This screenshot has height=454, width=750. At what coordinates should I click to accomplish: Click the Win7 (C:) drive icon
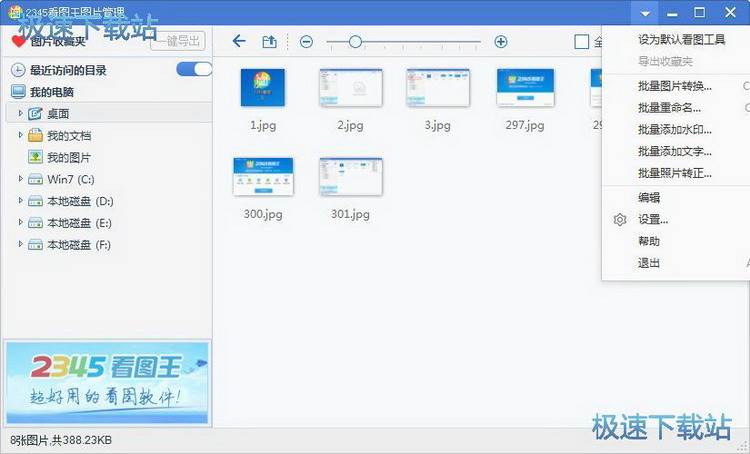(x=35, y=179)
